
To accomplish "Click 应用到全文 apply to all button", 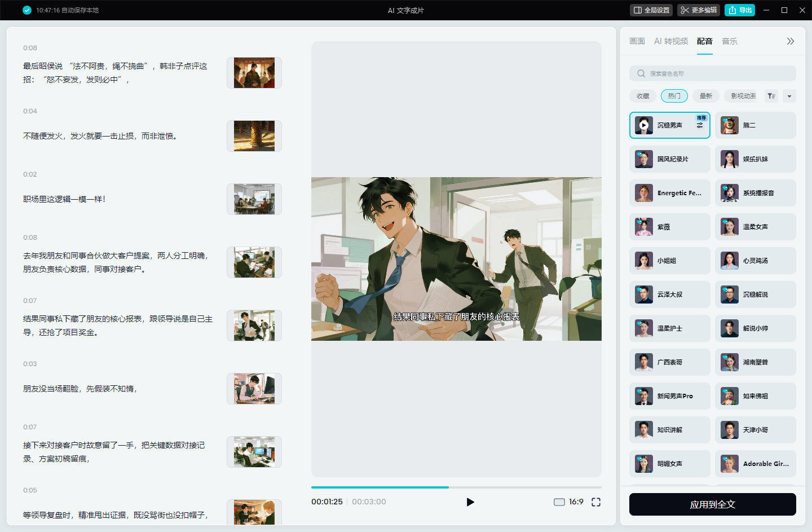I will coord(713,504).
